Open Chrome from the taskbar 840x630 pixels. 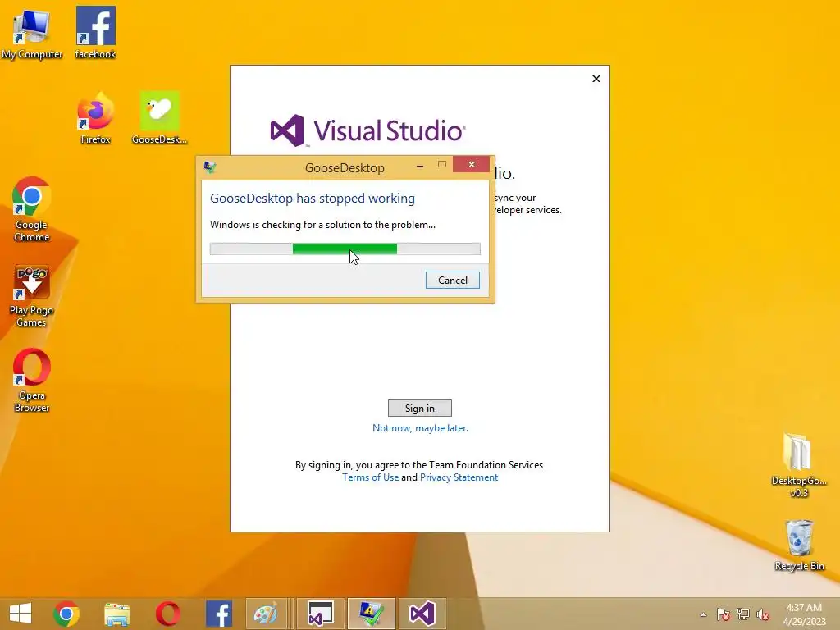[x=66, y=614]
